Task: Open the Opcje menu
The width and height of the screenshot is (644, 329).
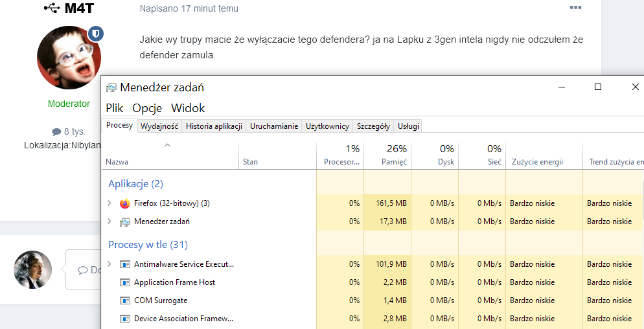Action: [147, 108]
